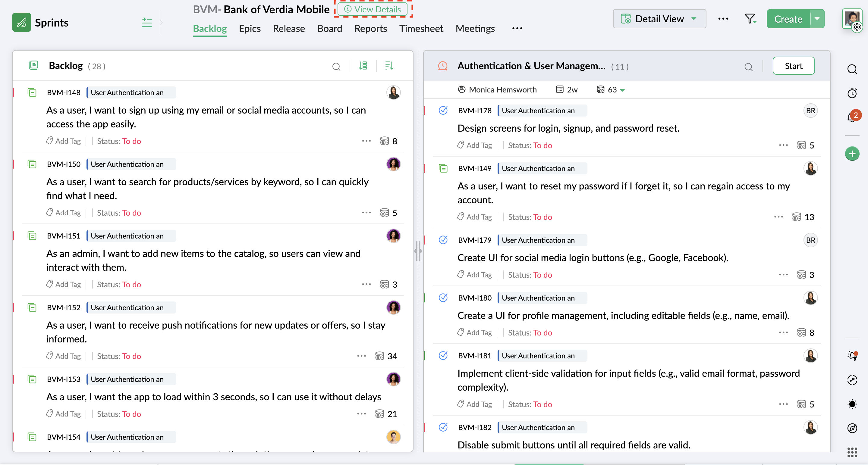
Task: Switch to the Epics tab
Action: pyautogui.click(x=250, y=29)
